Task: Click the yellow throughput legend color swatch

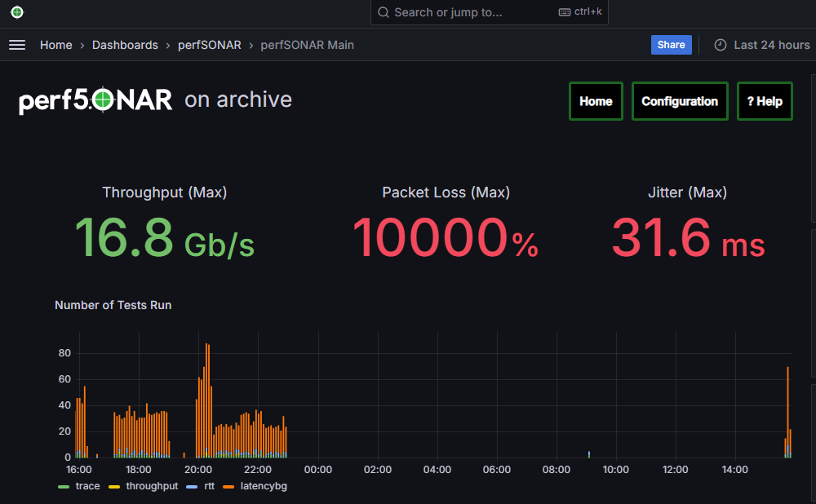Action: coord(114,487)
